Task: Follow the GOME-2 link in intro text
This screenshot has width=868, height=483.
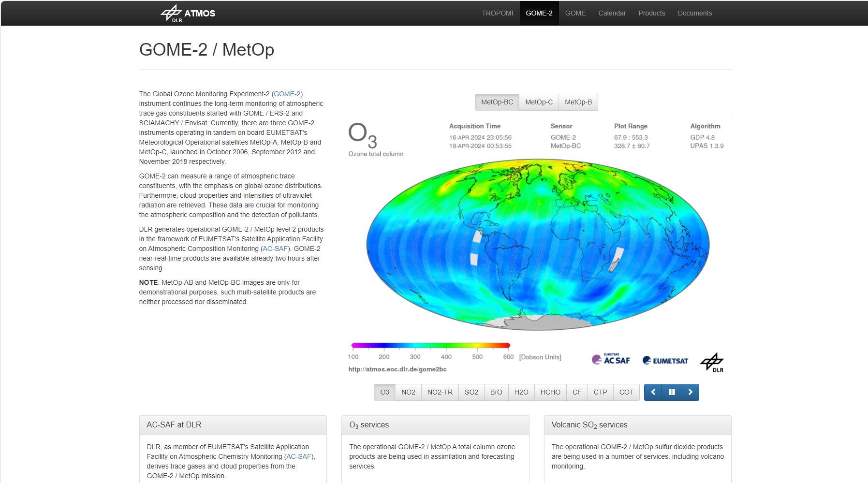Action: click(x=287, y=94)
